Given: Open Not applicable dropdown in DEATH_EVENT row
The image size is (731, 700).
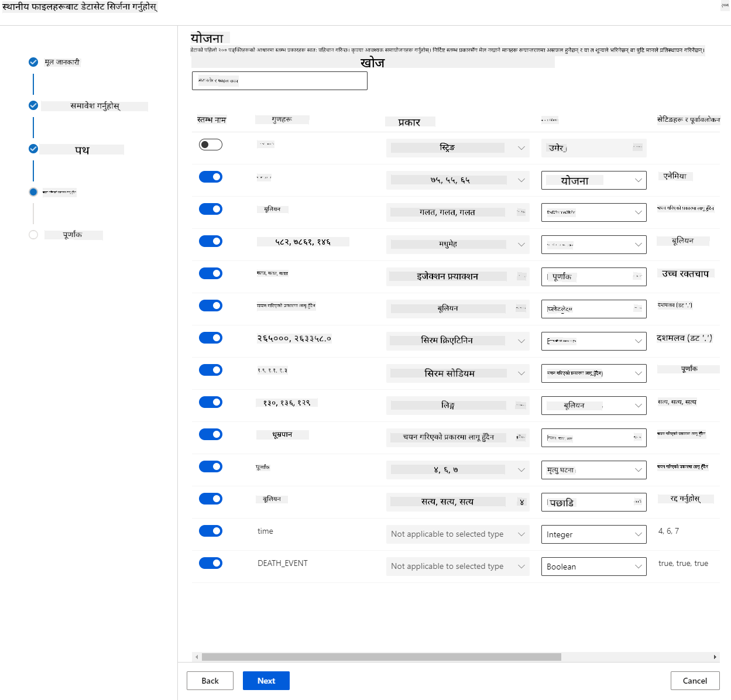Looking at the screenshot, I should click(458, 567).
